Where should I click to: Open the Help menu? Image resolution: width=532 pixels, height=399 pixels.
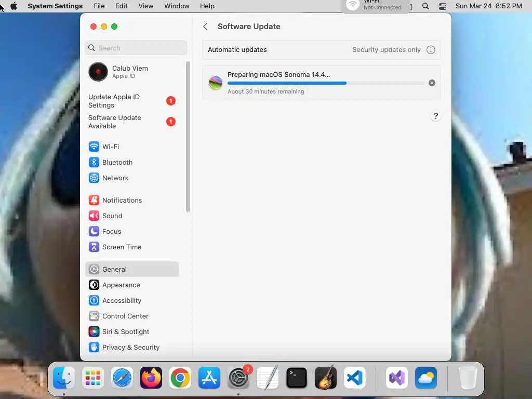[x=207, y=6]
